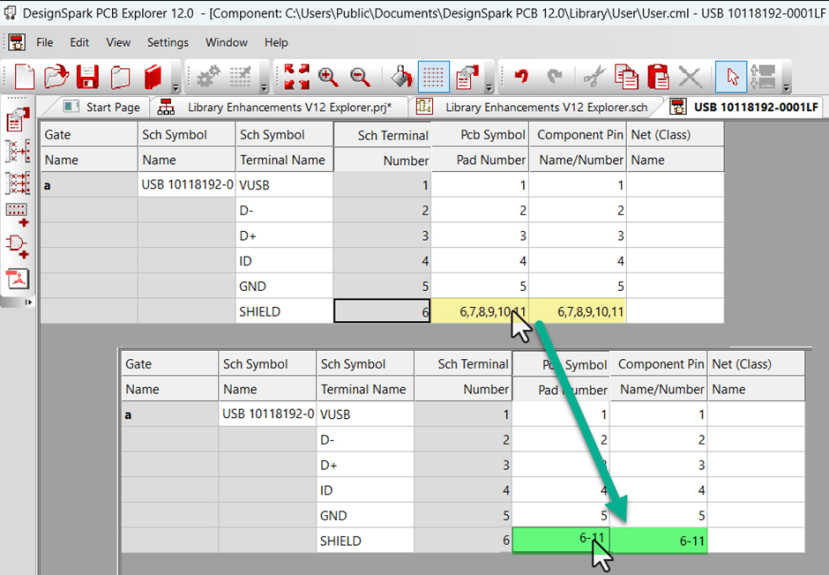
Task: Click the blank pages icon beside Save
Action: [x=121, y=77]
